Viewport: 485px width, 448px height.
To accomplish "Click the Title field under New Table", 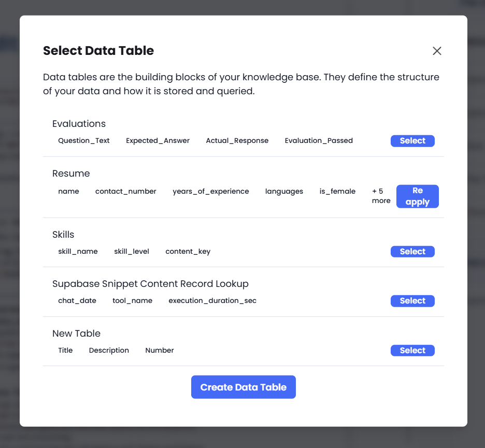I will 65,350.
